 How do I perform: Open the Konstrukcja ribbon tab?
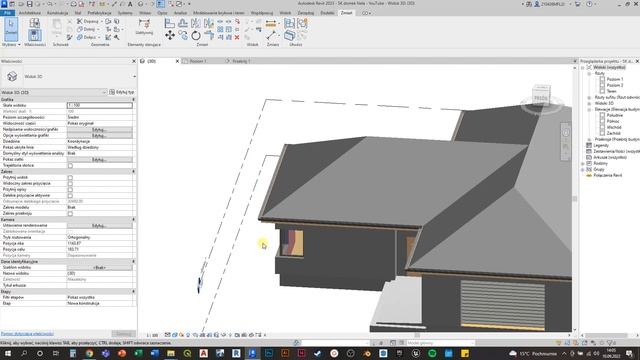click(x=58, y=13)
